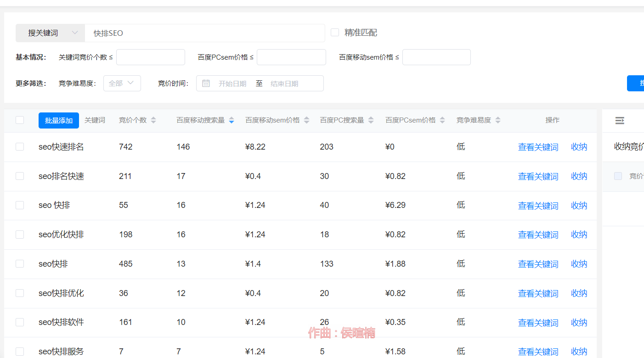Click the ¥8.22 mobile sem price cell
644x358 pixels.
click(x=255, y=147)
